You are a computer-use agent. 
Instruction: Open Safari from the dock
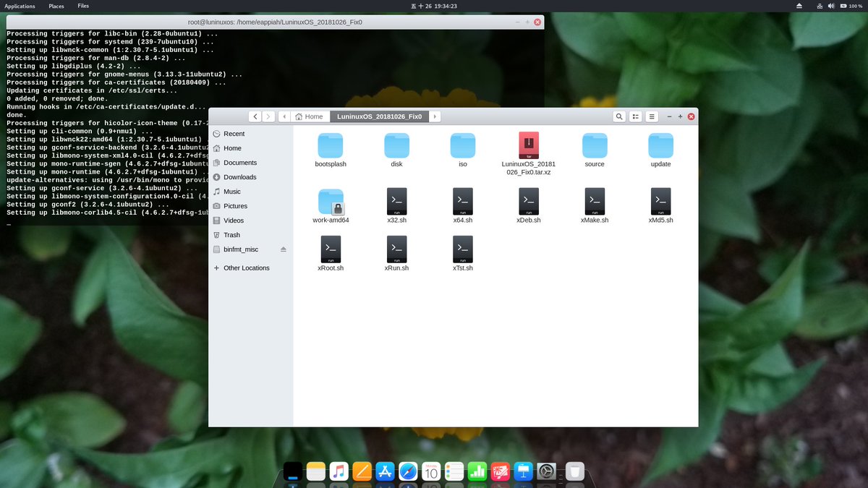[x=407, y=471]
